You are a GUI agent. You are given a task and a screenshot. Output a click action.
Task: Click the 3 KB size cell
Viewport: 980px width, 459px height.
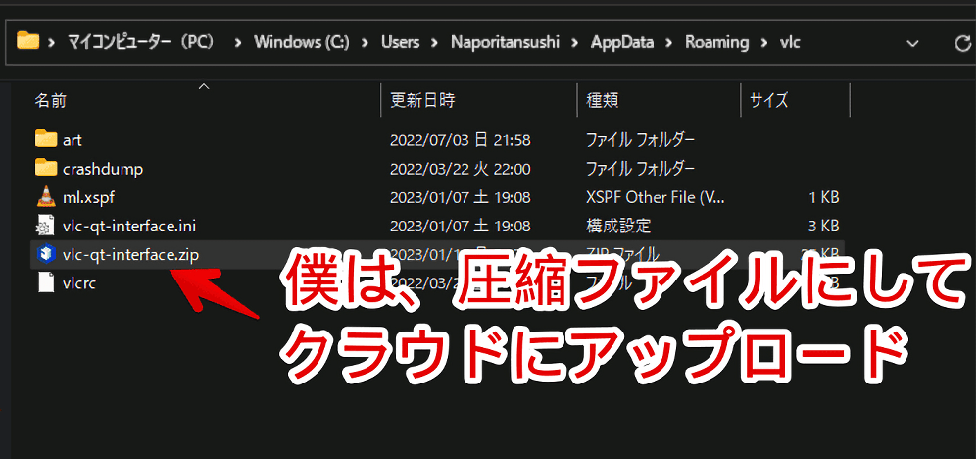pyautogui.click(x=824, y=226)
